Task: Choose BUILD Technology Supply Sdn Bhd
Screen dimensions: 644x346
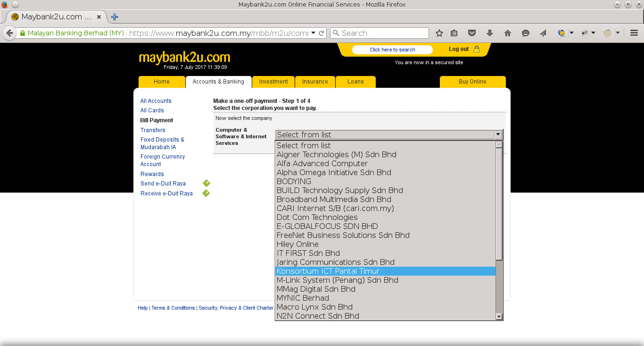Action: coord(385,191)
